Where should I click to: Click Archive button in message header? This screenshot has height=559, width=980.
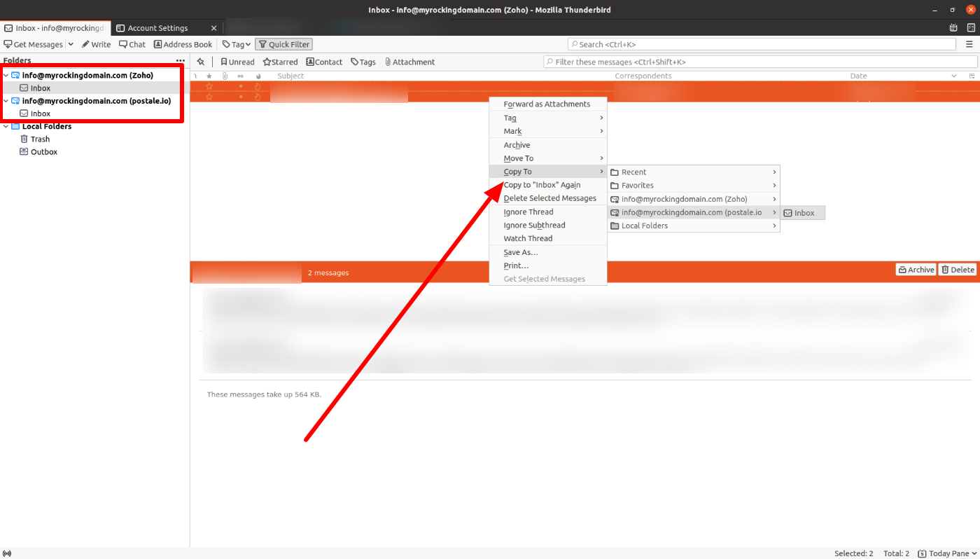916,270
